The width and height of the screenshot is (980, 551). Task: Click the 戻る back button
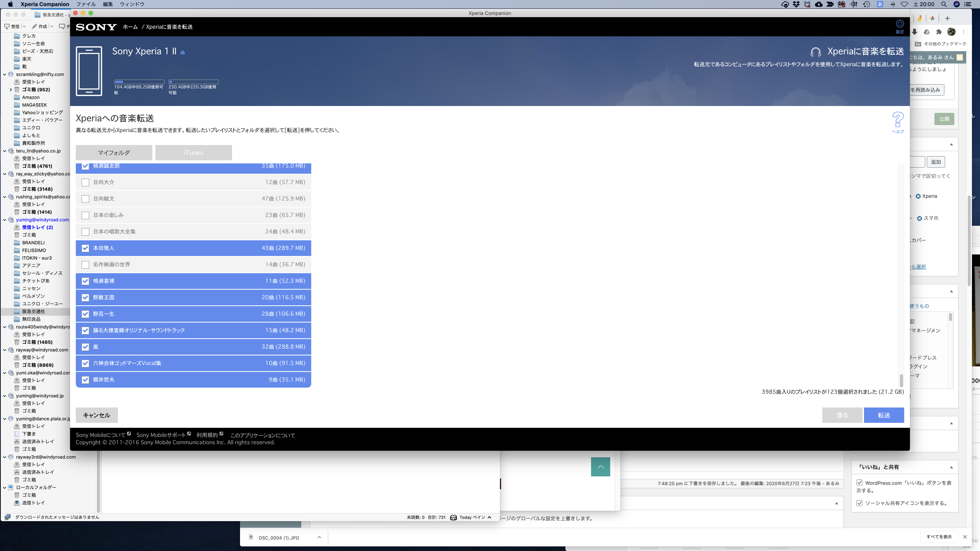[x=842, y=415]
